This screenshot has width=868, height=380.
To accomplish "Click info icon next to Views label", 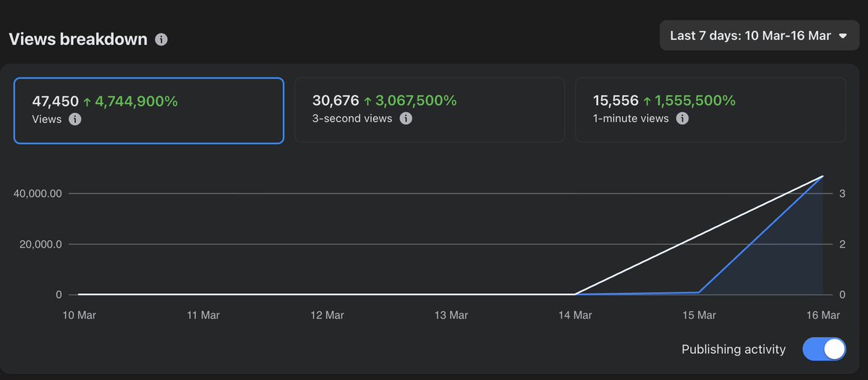I will [x=75, y=119].
